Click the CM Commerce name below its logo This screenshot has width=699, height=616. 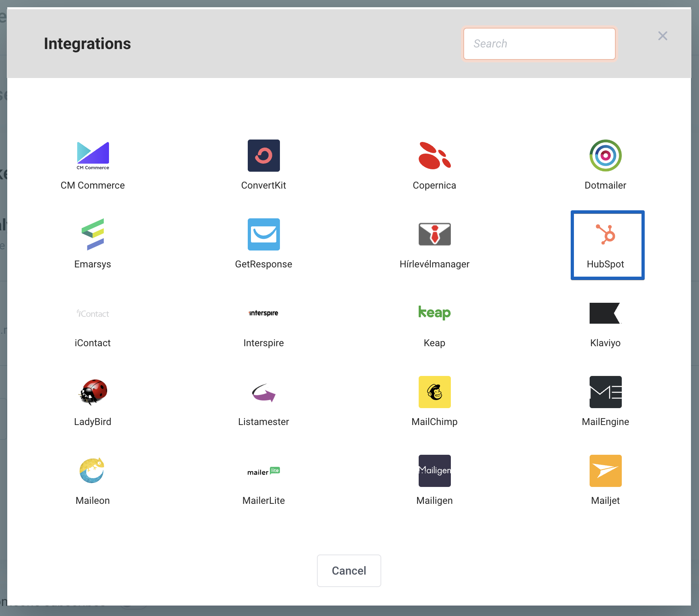[93, 185]
